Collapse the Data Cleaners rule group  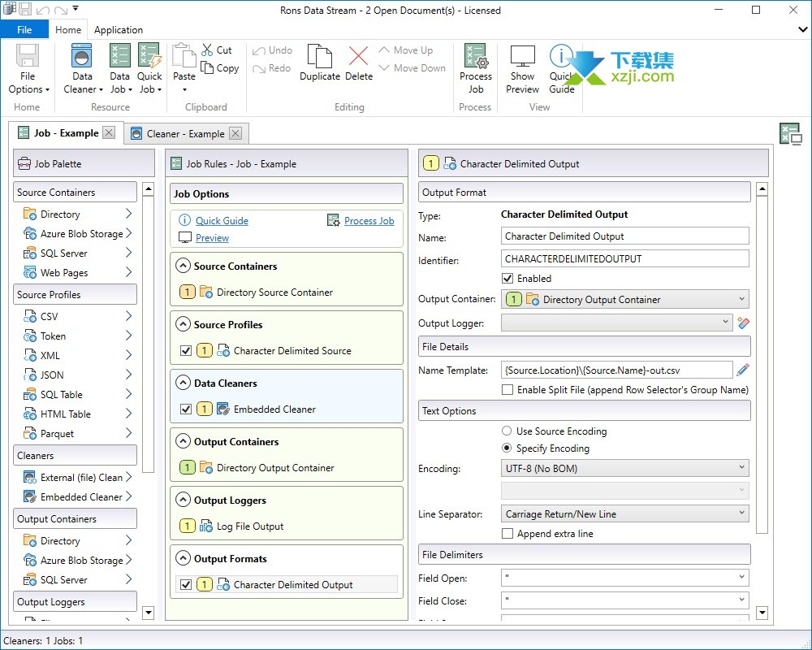[183, 383]
